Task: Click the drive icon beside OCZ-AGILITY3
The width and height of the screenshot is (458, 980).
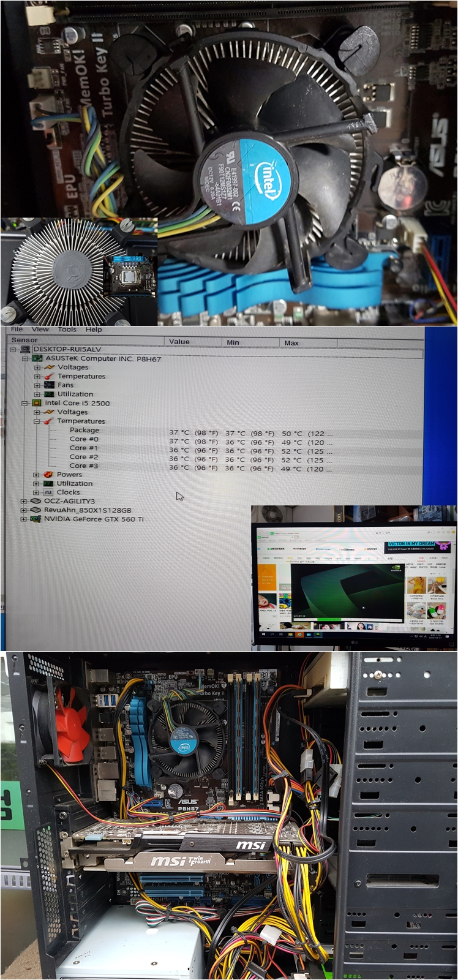Action: pyautogui.click(x=35, y=501)
